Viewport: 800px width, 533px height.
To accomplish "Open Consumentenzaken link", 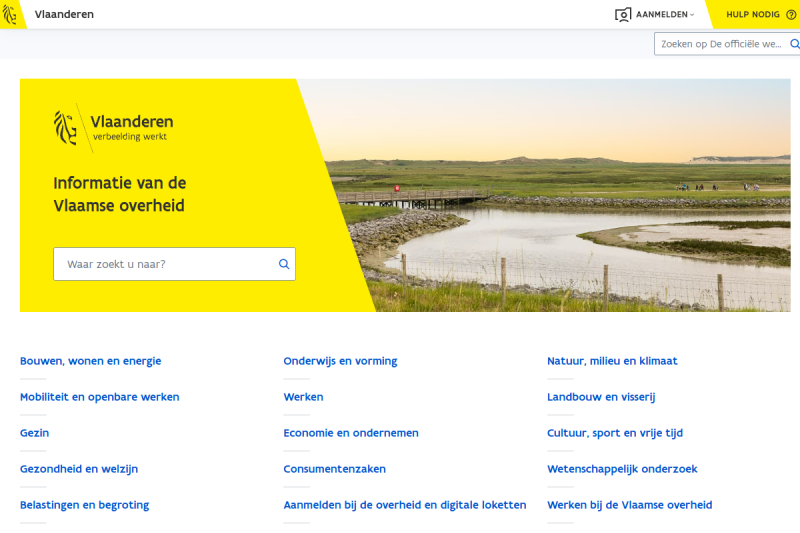I will [335, 469].
